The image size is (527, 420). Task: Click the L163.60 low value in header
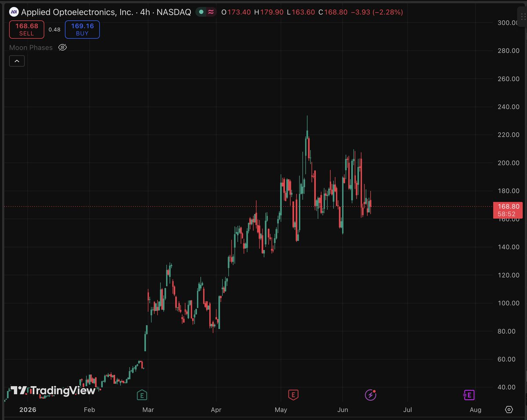tap(301, 12)
